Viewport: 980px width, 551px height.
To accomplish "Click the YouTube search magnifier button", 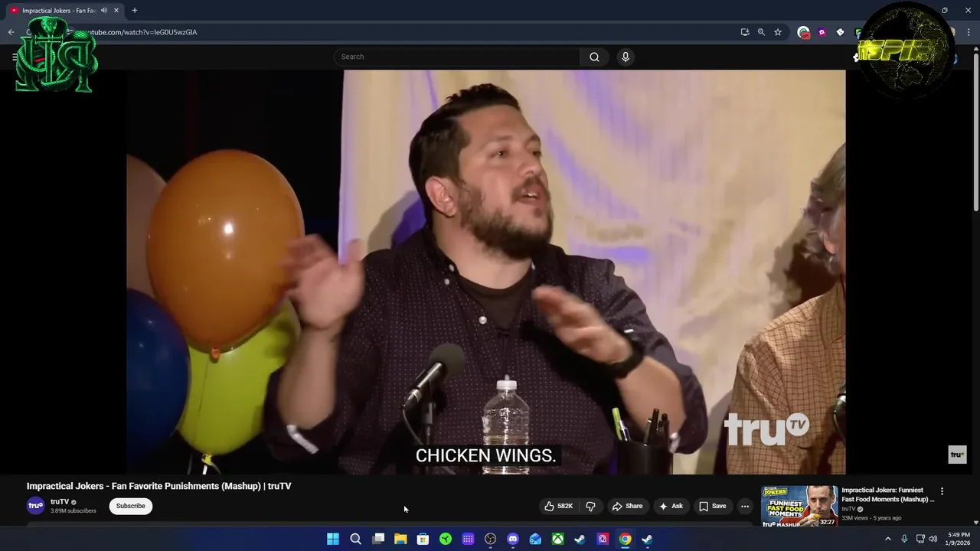I will 594,57.
